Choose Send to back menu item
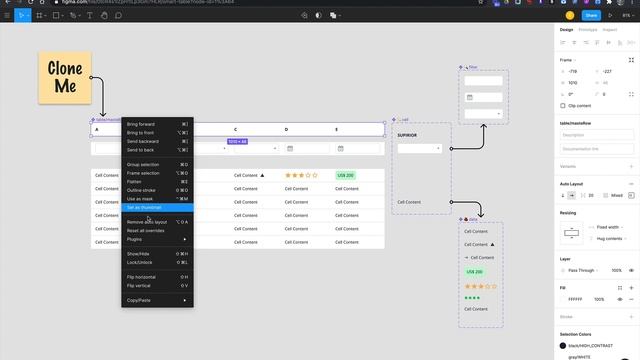 pos(158,150)
